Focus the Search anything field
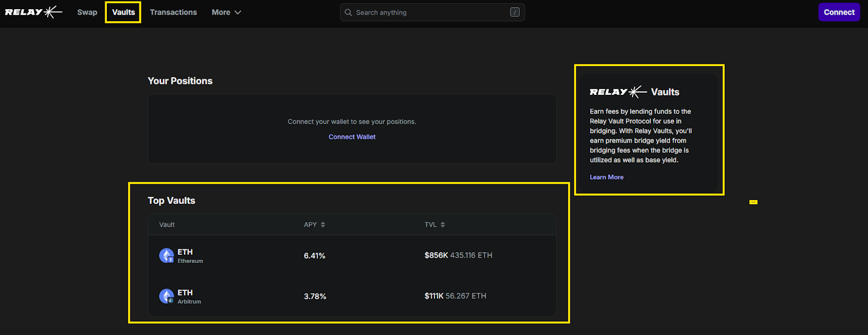The width and height of the screenshot is (868, 335). [432, 12]
